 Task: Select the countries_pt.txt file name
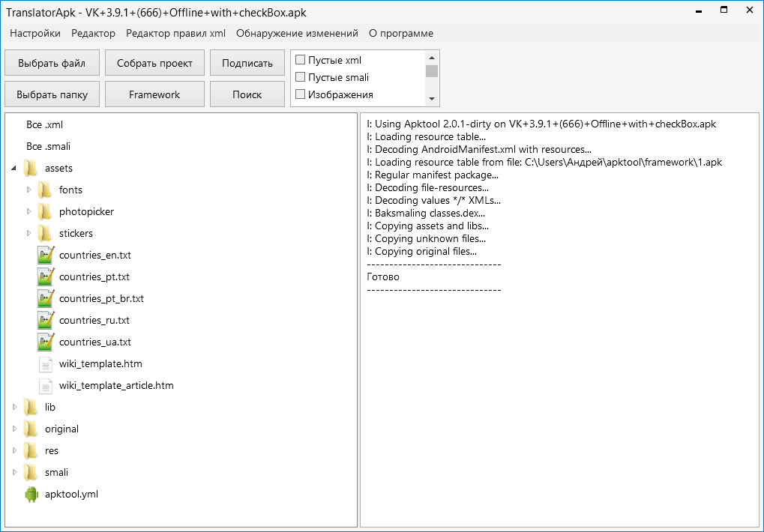pos(94,276)
